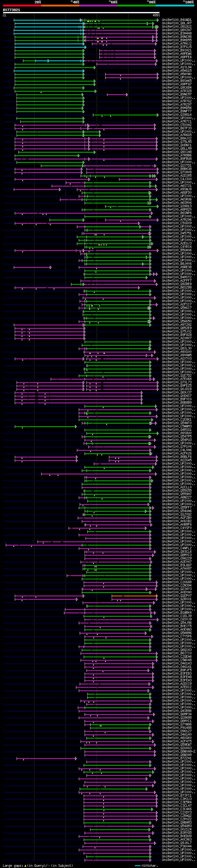Select the UniRef100_C5XDX9 label
The image size is (197, 868).
tap(177, 223)
